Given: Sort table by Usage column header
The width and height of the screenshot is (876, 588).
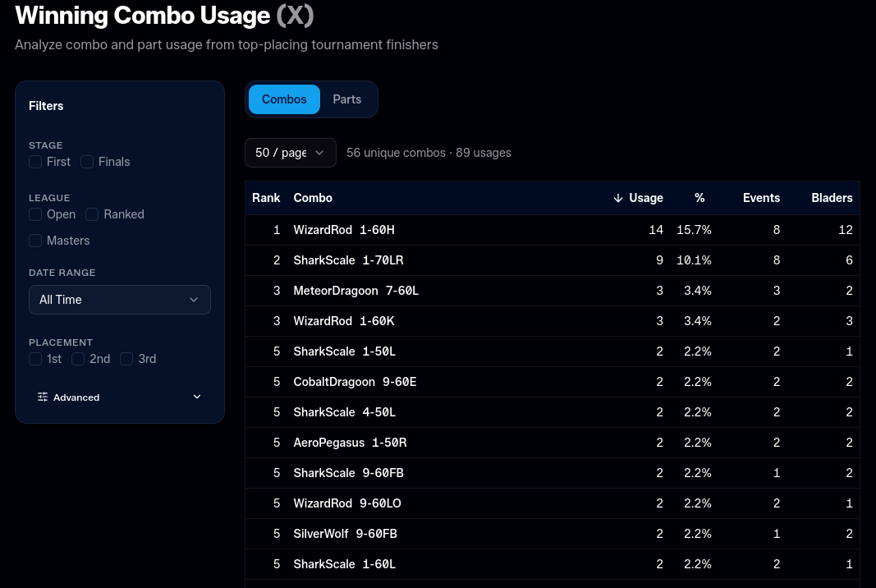Looking at the screenshot, I should coord(646,198).
